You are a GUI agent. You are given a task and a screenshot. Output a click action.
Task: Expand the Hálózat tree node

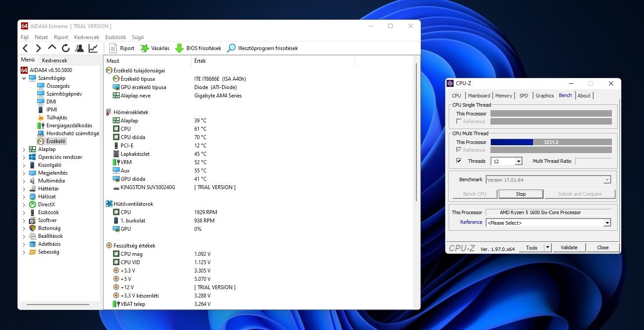click(24, 197)
